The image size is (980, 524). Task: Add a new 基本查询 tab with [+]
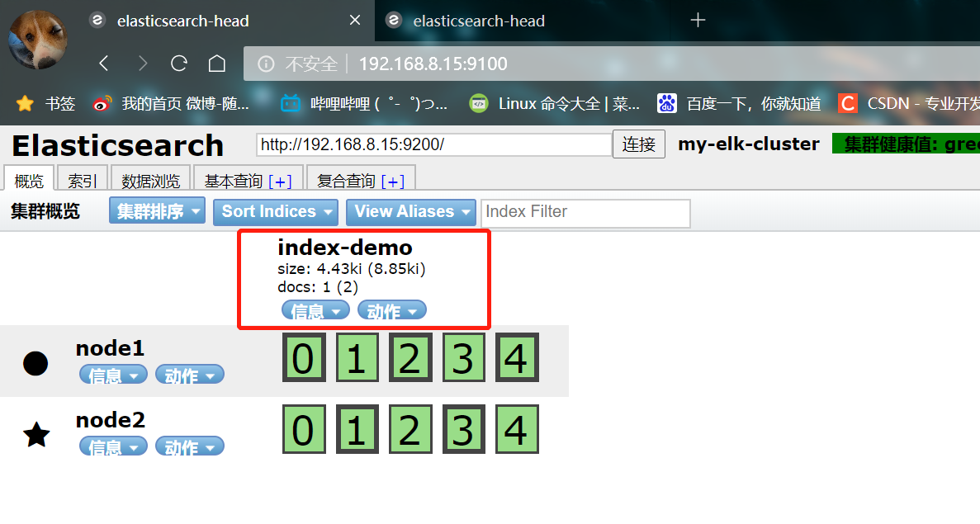point(280,182)
